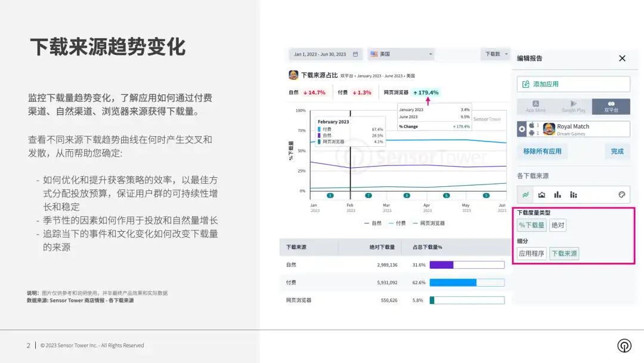Click the Royal Match app name
This screenshot has height=363, width=644.
coord(573,127)
